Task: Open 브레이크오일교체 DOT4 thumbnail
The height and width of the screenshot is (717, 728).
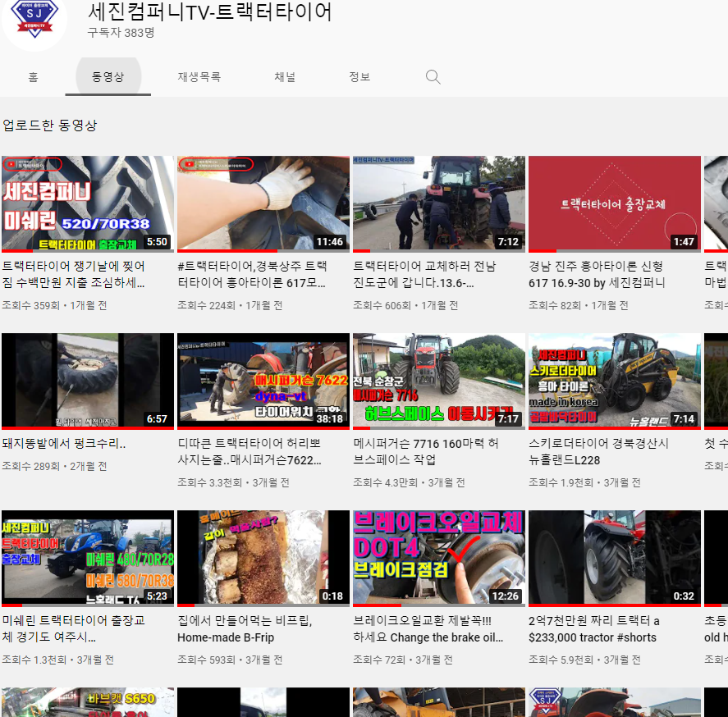Action: pos(439,558)
